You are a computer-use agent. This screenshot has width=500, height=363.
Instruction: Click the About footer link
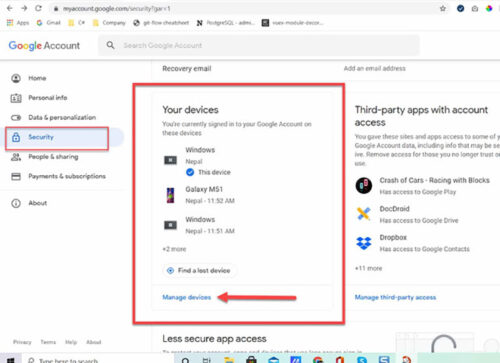[94, 342]
